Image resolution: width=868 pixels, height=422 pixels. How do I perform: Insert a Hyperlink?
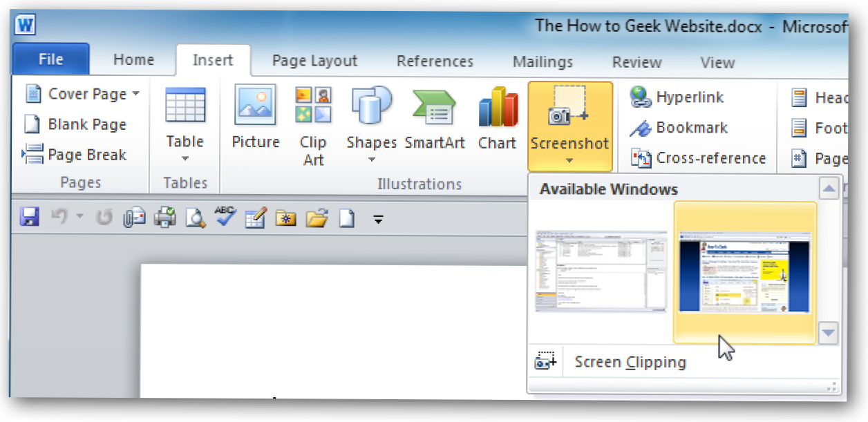[x=677, y=97]
